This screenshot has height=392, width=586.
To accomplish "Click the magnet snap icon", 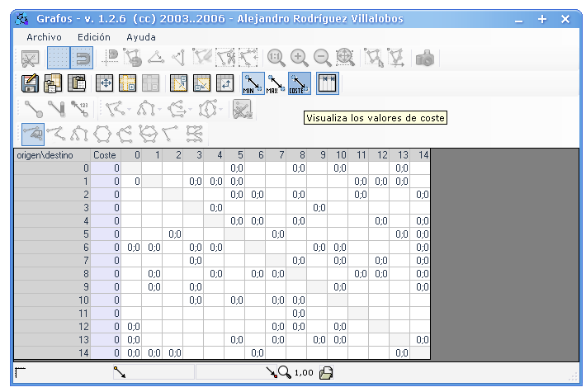I will pyautogui.click(x=82, y=58).
